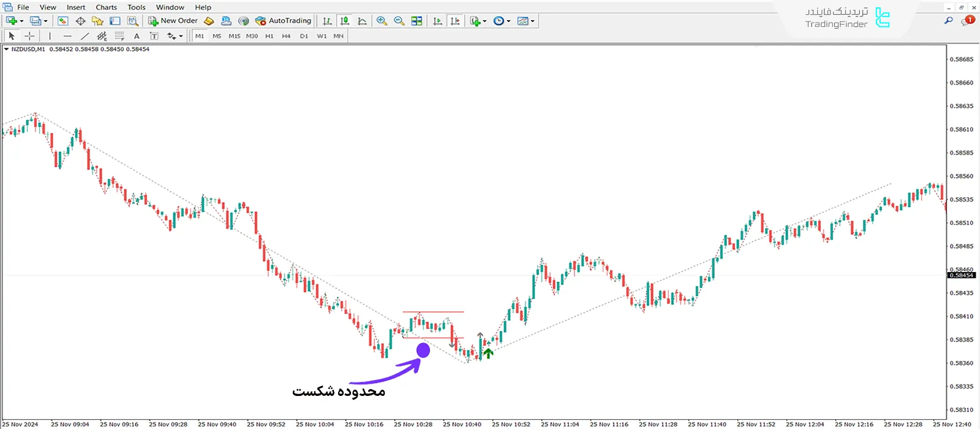This screenshot has height=429, width=980.
Task: Click the green up arrow signal on chart
Action: (x=488, y=353)
